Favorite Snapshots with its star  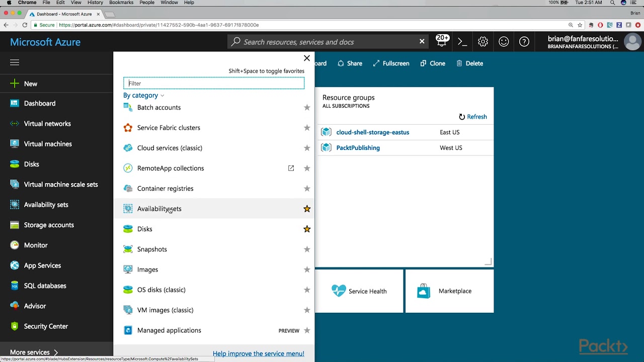307,249
